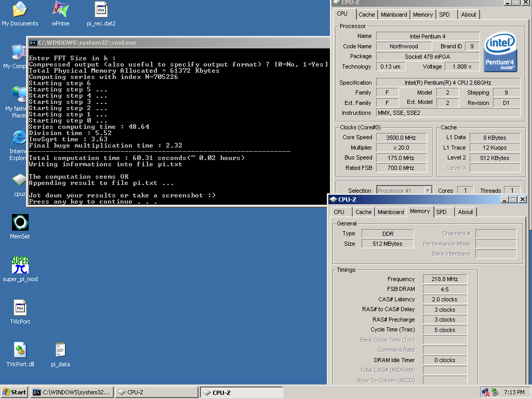Click the Rated FSB 700.0 MHz value
The width and height of the screenshot is (532, 399).
pyautogui.click(x=401, y=168)
